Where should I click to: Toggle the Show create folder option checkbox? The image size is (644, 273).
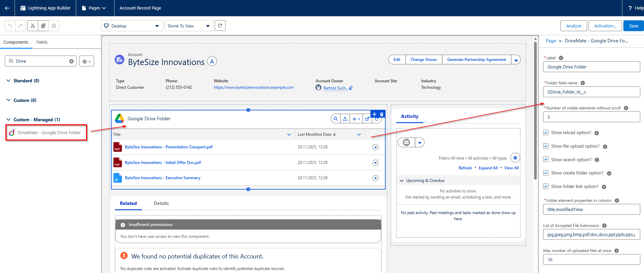[x=546, y=173]
